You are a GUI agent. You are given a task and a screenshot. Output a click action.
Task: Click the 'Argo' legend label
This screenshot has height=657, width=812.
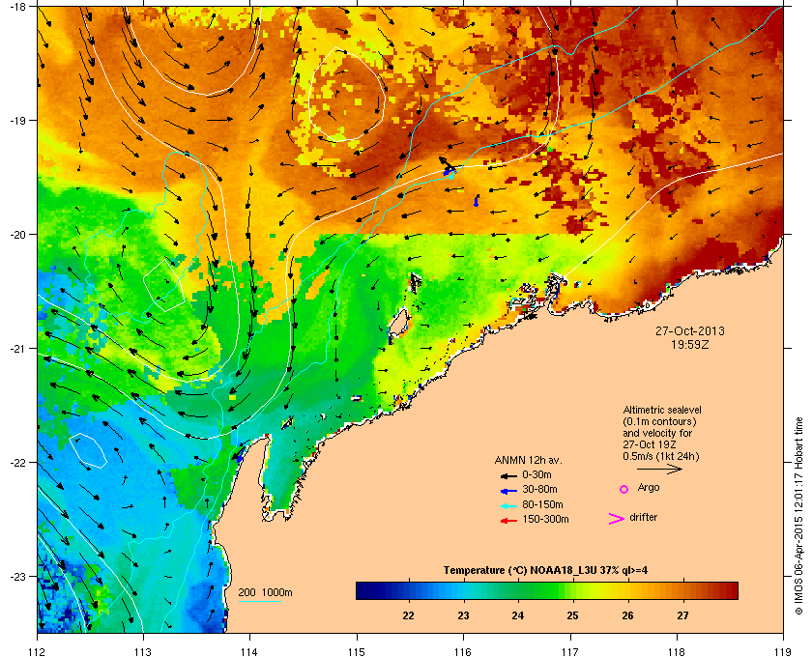pos(649,488)
